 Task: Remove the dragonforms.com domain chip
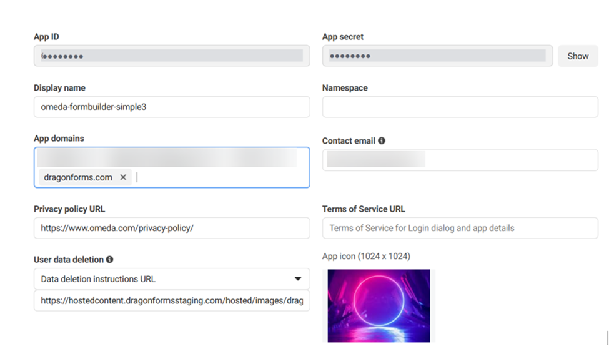(123, 177)
